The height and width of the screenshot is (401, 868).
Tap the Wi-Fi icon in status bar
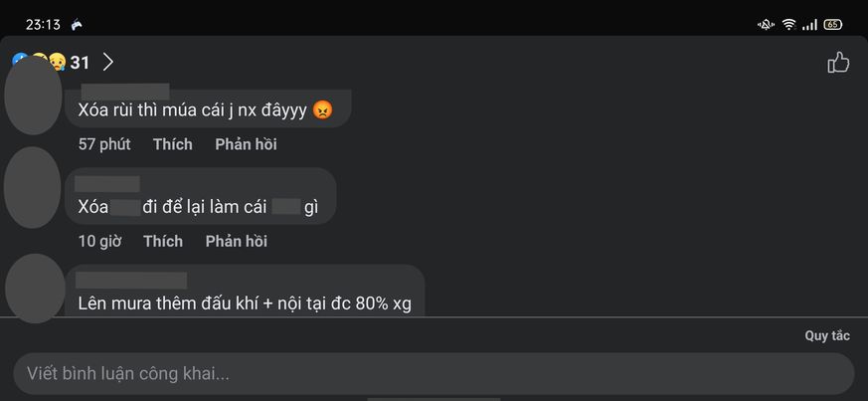pos(788,25)
